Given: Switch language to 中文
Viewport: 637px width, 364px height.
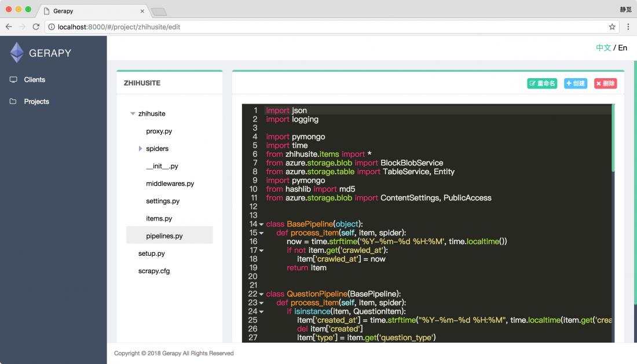Looking at the screenshot, I should (x=603, y=47).
